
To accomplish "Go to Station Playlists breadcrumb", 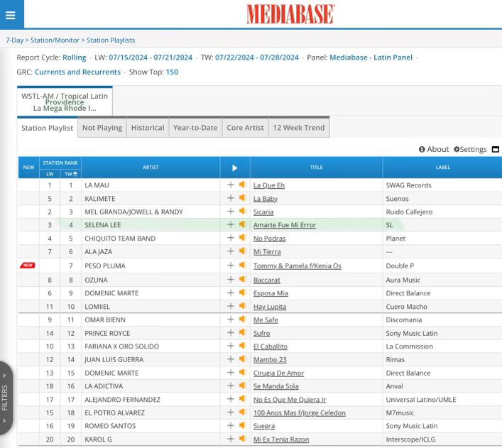I will tap(111, 40).
